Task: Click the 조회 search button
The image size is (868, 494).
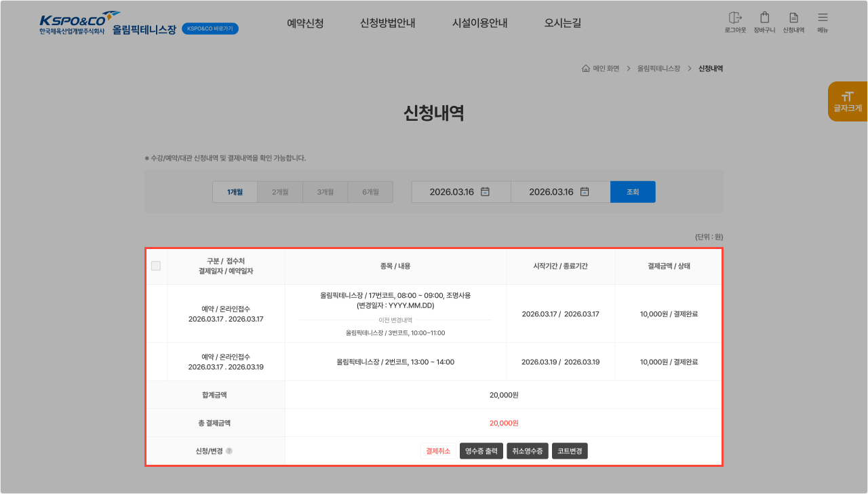Action: tap(633, 192)
